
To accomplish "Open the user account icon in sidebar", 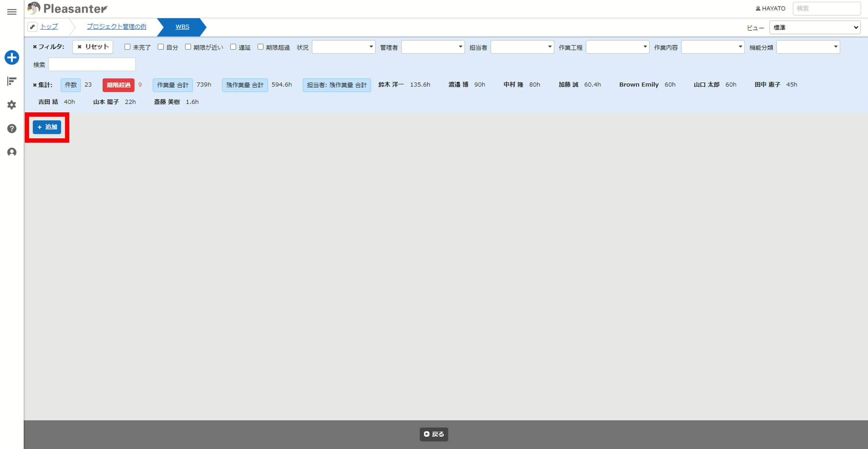I will point(12,152).
